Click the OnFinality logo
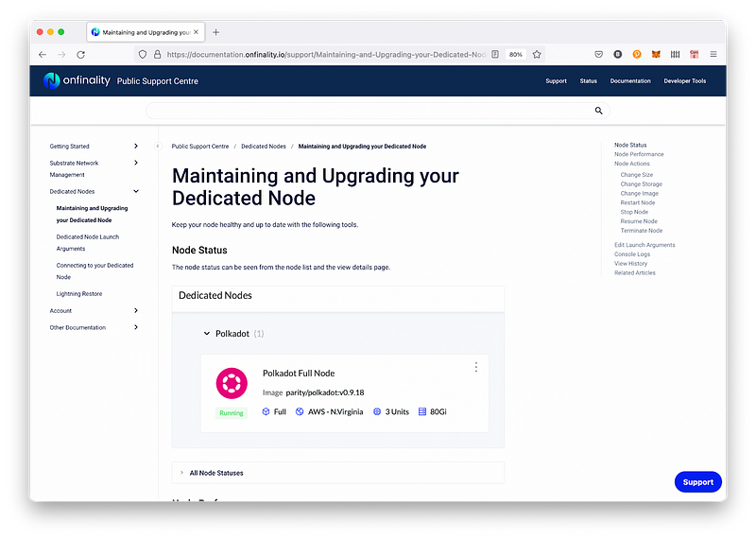 tap(77, 80)
